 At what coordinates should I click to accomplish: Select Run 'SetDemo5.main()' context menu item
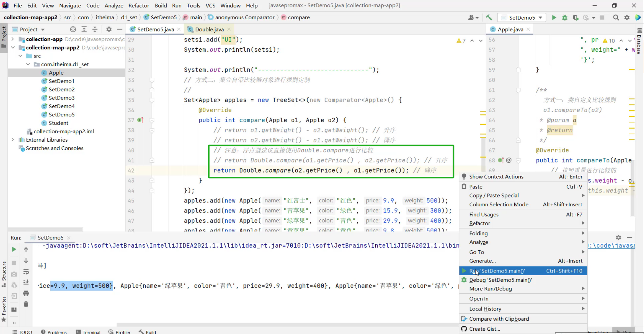(x=497, y=271)
